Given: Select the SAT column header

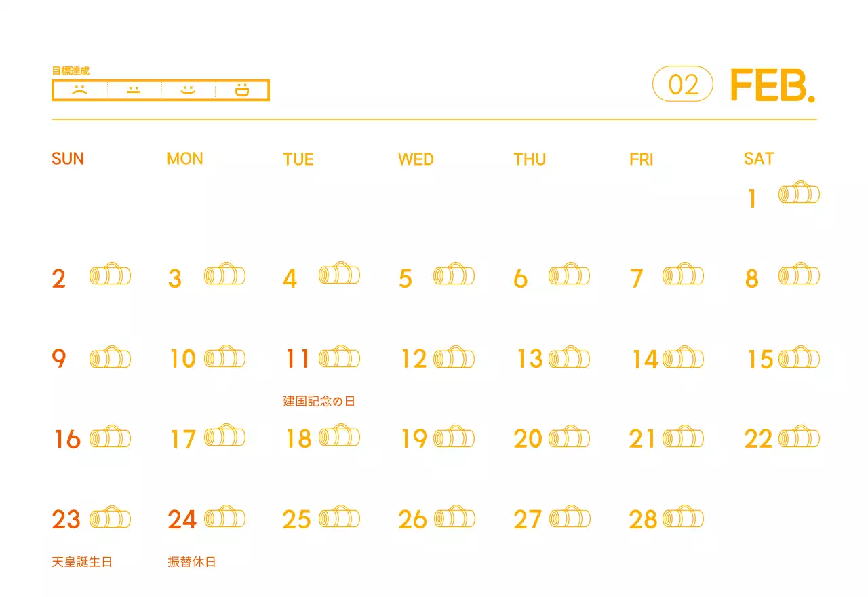Looking at the screenshot, I should (x=759, y=159).
